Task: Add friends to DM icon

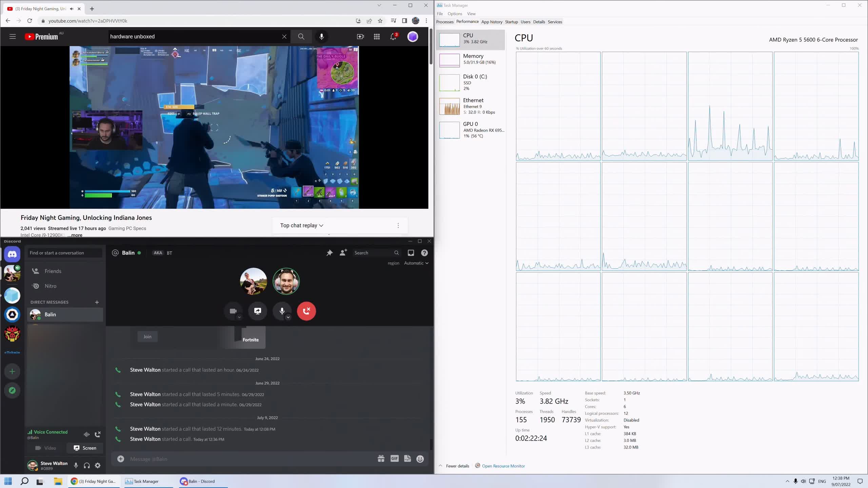Action: tap(343, 253)
